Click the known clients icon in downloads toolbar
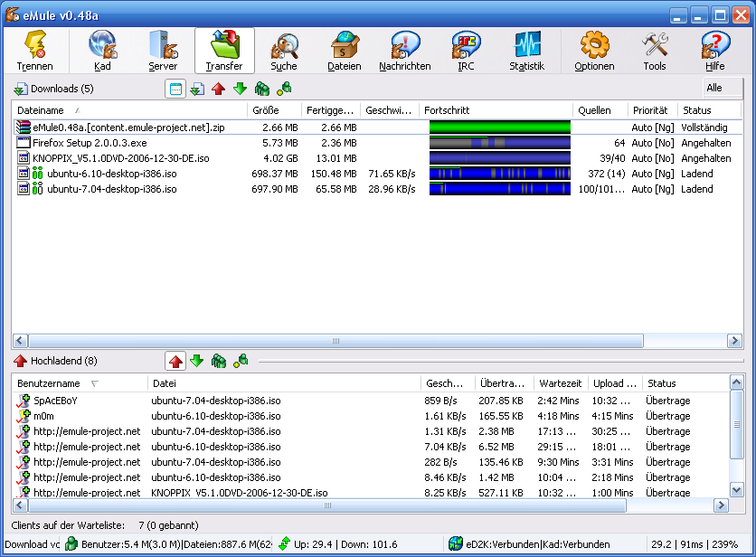Image resolution: width=756 pixels, height=557 pixels. tap(284, 89)
